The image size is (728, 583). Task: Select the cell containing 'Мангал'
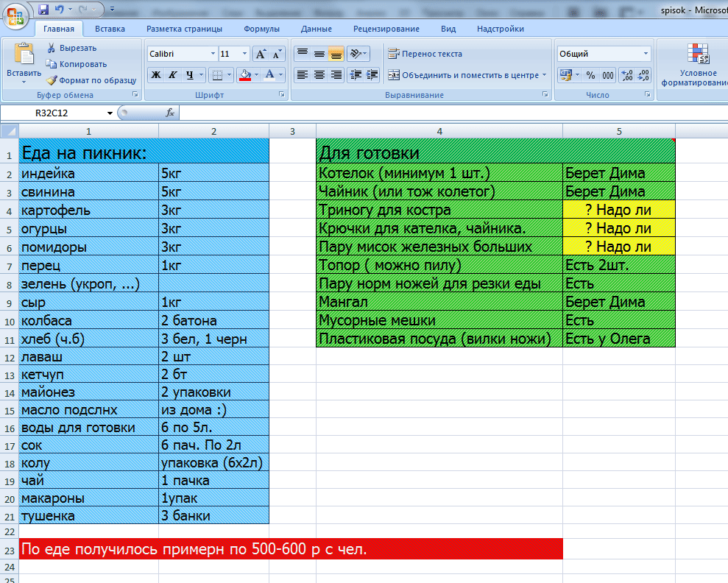click(439, 302)
